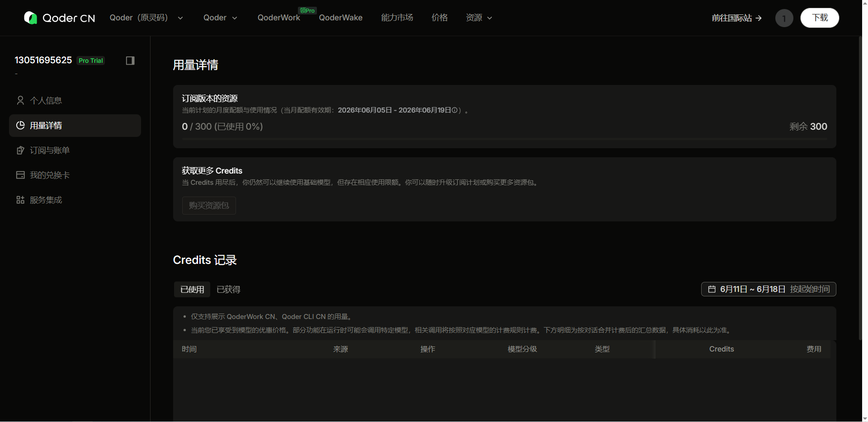Click the Pro Trial badge
The height and width of the screenshot is (422, 868).
pyautogui.click(x=91, y=61)
